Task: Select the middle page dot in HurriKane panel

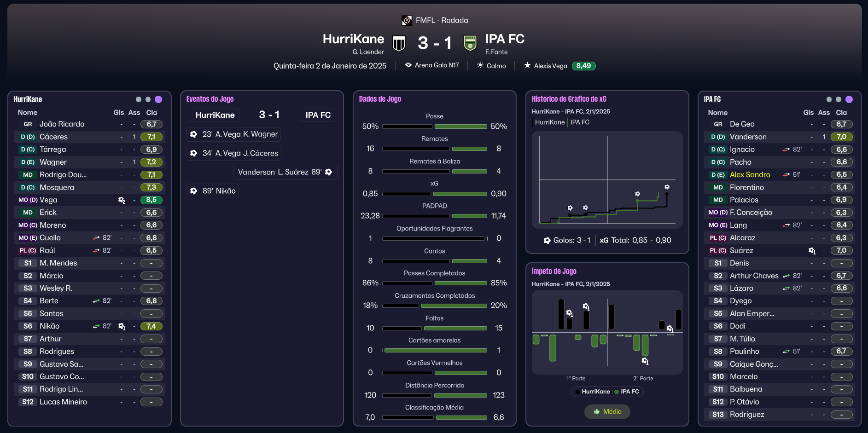Action: [148, 99]
